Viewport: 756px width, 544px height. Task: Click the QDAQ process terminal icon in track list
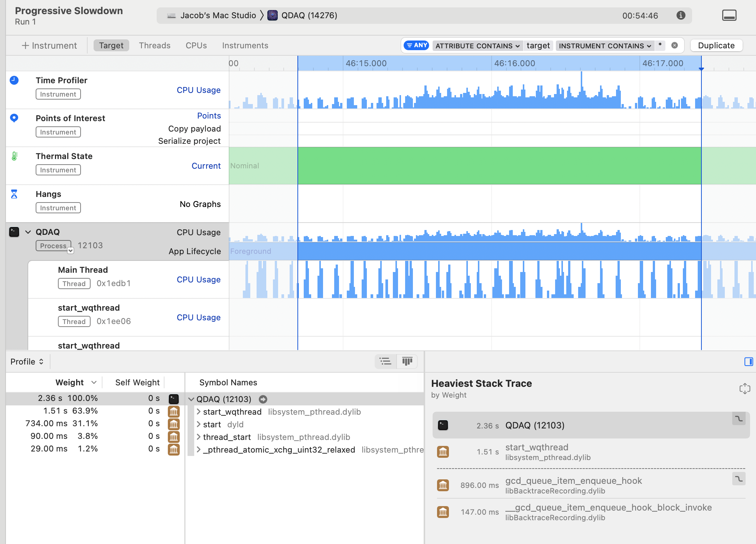[14, 232]
